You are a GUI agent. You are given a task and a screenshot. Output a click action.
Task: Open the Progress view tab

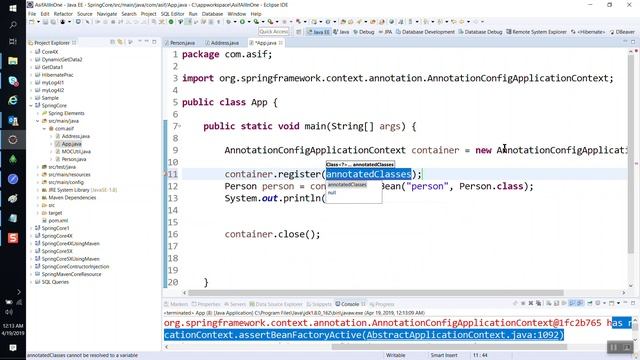pyautogui.click(x=382, y=304)
